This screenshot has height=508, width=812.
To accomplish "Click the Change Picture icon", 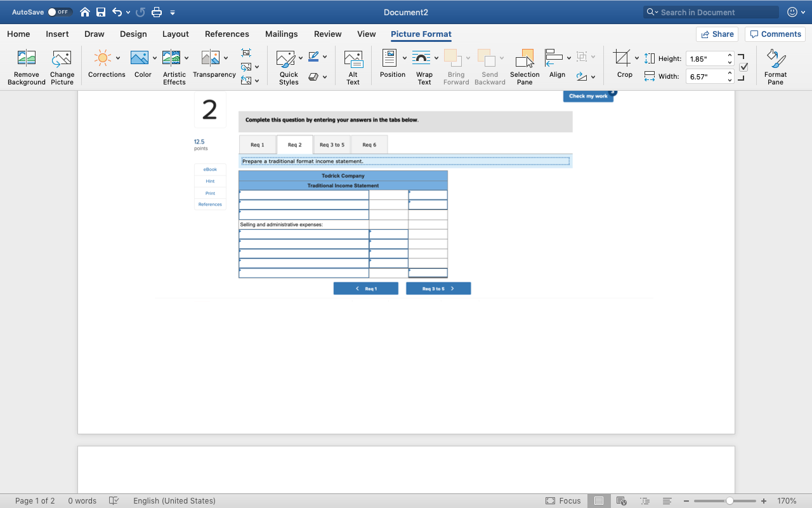I will 62,65.
